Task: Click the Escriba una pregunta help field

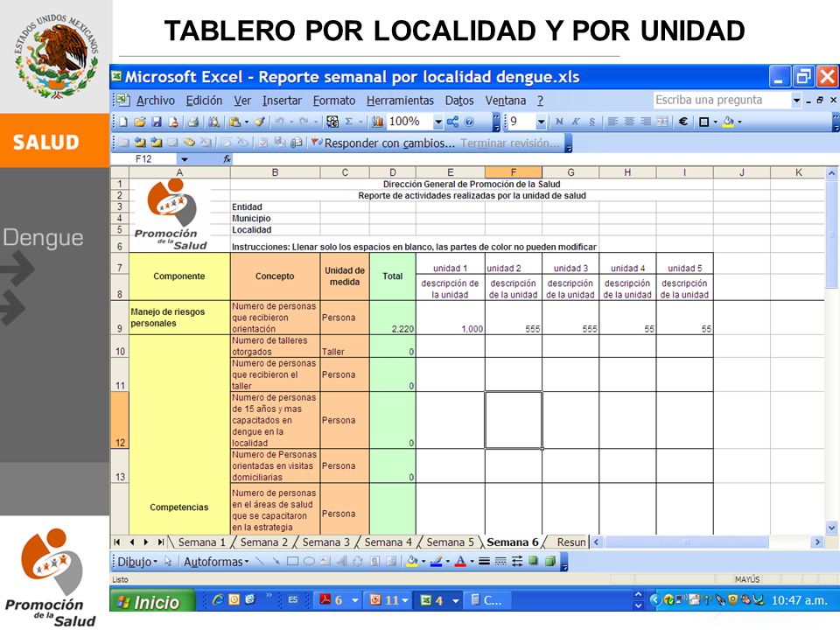Action: (x=722, y=100)
